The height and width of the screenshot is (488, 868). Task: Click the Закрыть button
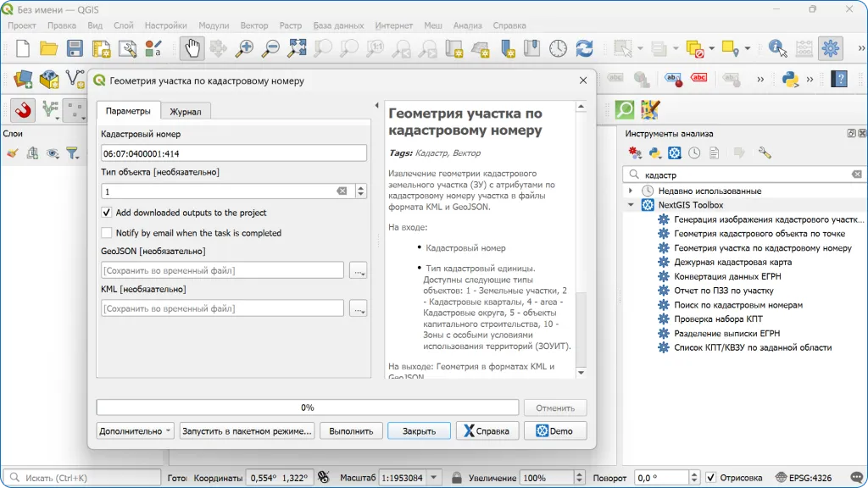(x=419, y=431)
